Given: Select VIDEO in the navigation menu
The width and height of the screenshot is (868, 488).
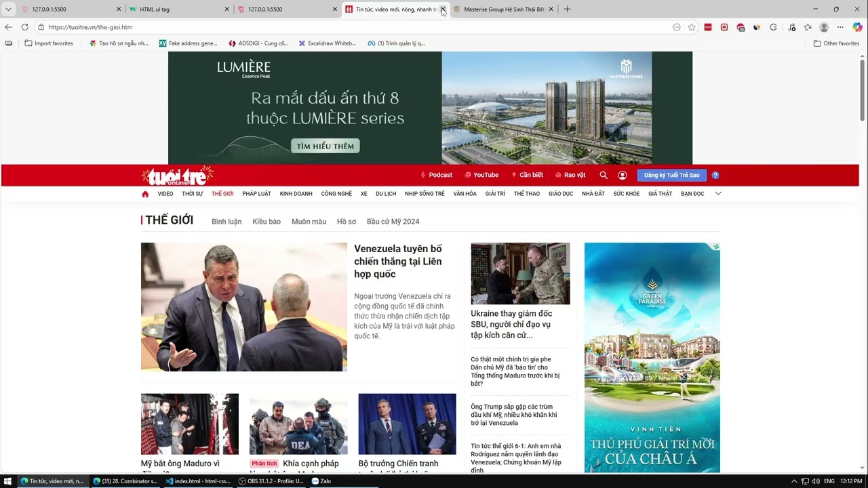Looking at the screenshot, I should 165,194.
